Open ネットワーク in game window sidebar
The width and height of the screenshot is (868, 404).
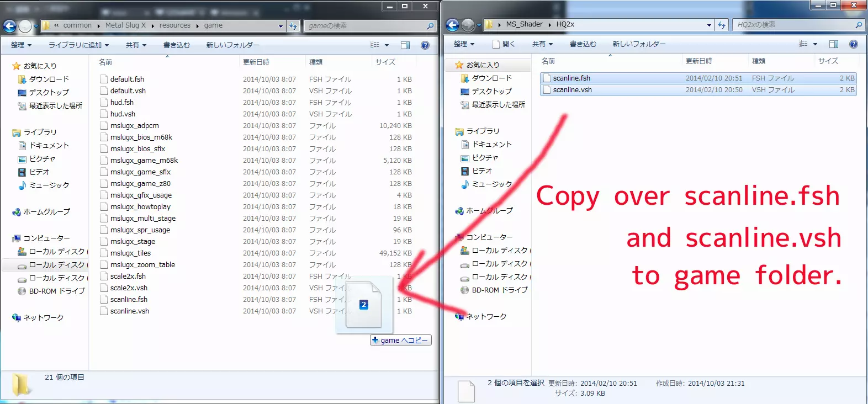pyautogui.click(x=43, y=318)
